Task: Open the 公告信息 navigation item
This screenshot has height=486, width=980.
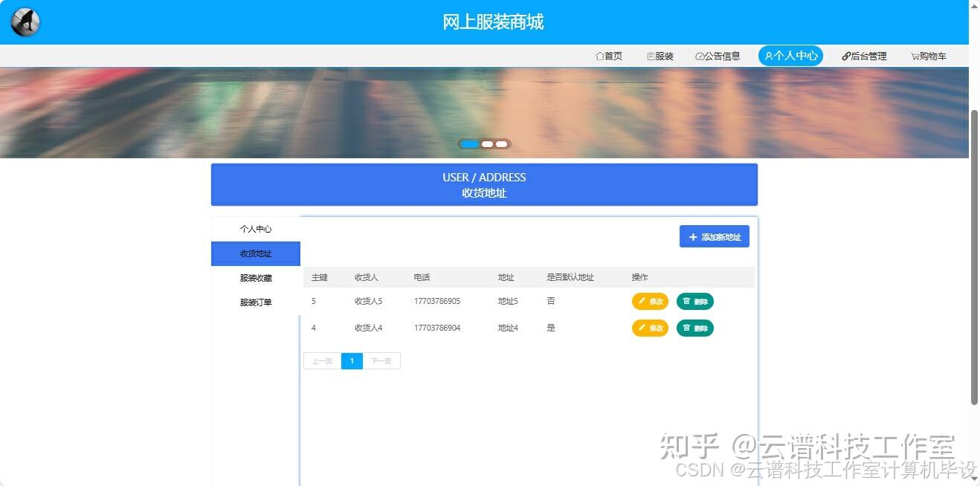Action: 718,56
